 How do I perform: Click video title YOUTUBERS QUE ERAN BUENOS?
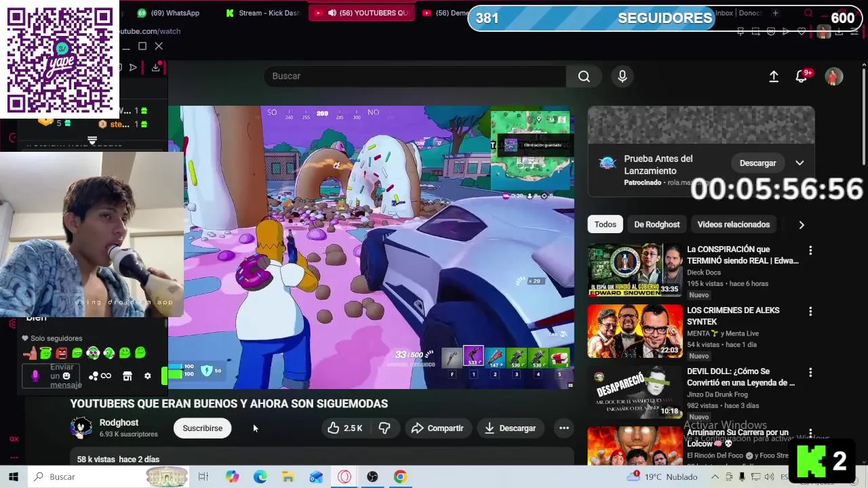point(229,404)
